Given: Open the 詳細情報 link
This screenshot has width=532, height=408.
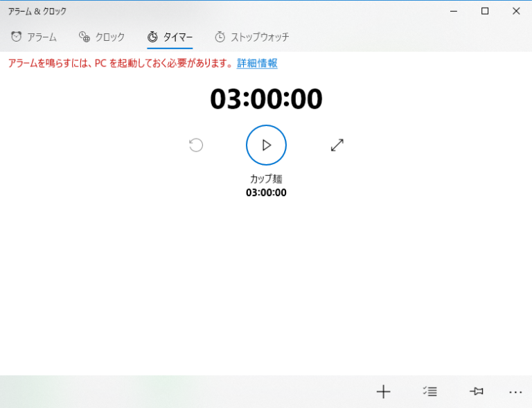Looking at the screenshot, I should (257, 63).
